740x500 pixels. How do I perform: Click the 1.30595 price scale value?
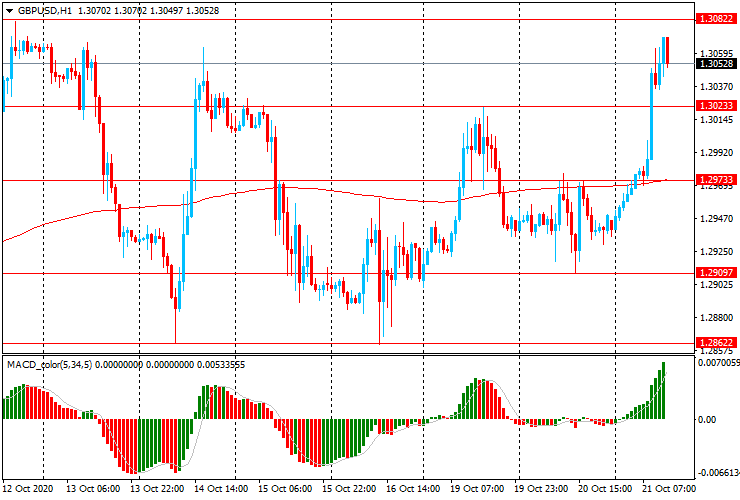coord(716,53)
